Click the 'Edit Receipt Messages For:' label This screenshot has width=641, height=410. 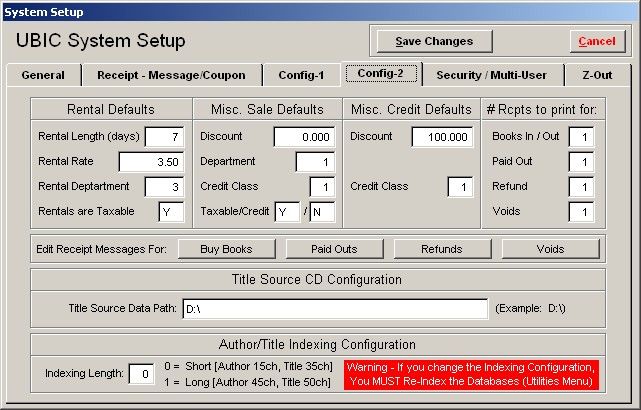point(101,249)
